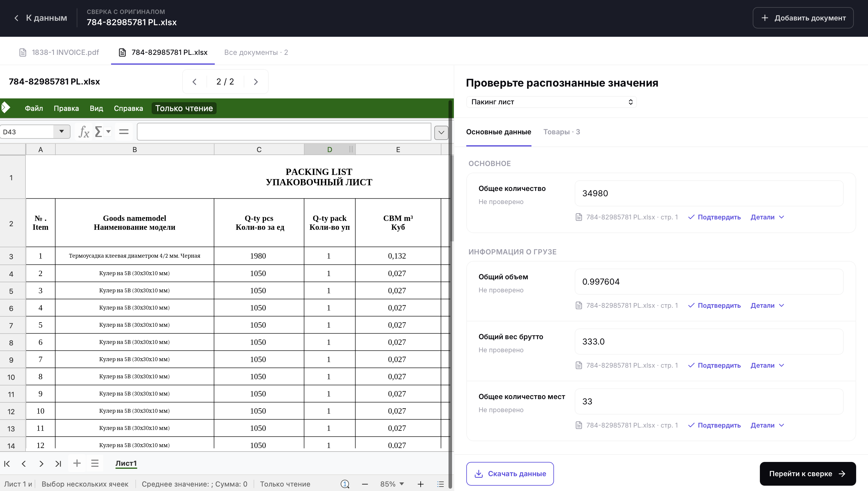Click the formula equals sign icon
The width and height of the screenshot is (868, 491).
[x=124, y=132]
